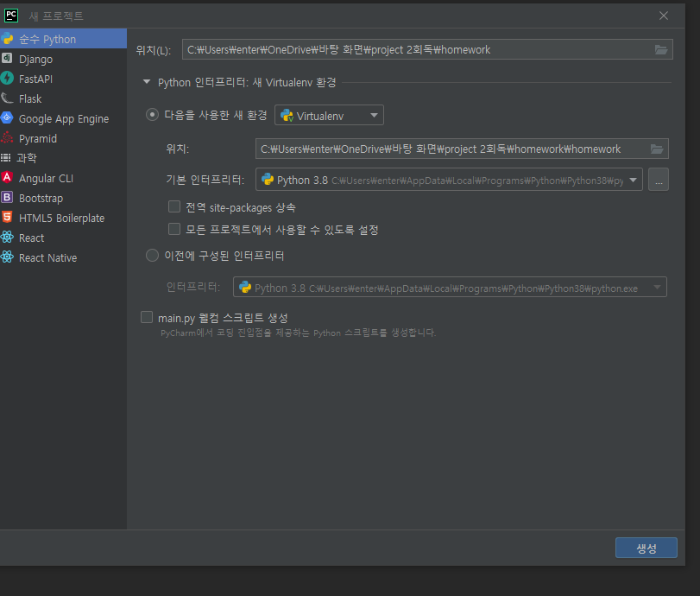Click the React atom icon
Screen dimensions: 700x596
pos(7,237)
